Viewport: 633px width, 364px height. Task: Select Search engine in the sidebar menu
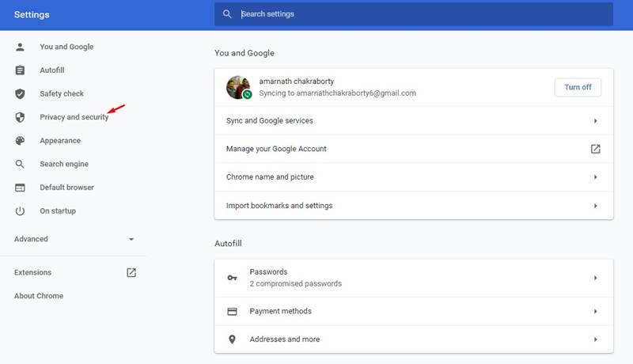(64, 165)
